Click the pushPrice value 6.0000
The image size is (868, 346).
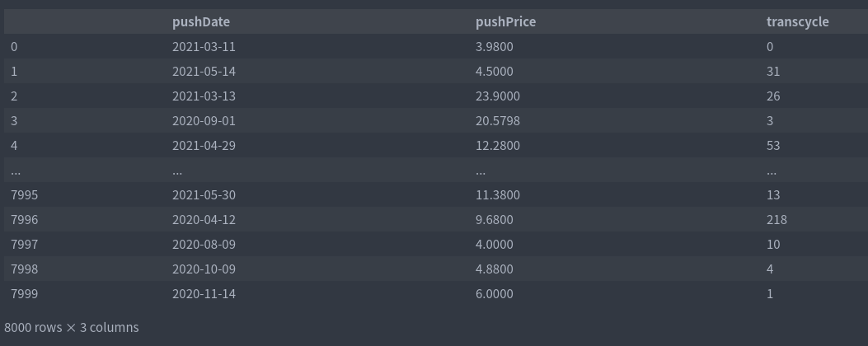click(x=495, y=294)
